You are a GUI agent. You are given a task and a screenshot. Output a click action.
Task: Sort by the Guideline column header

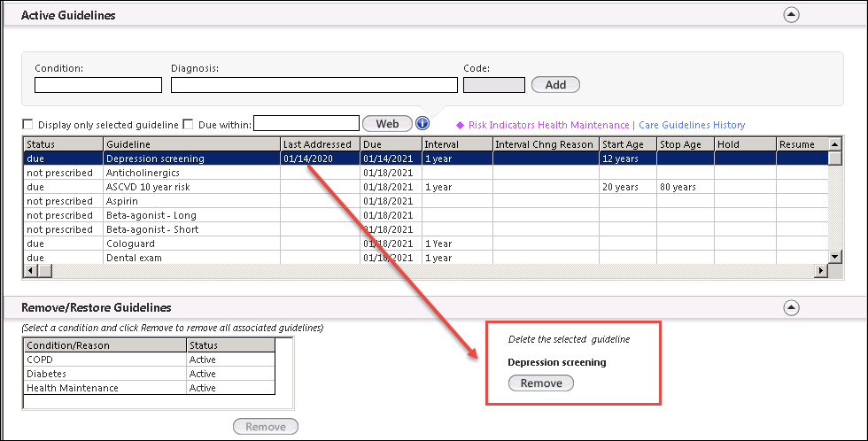[192, 144]
